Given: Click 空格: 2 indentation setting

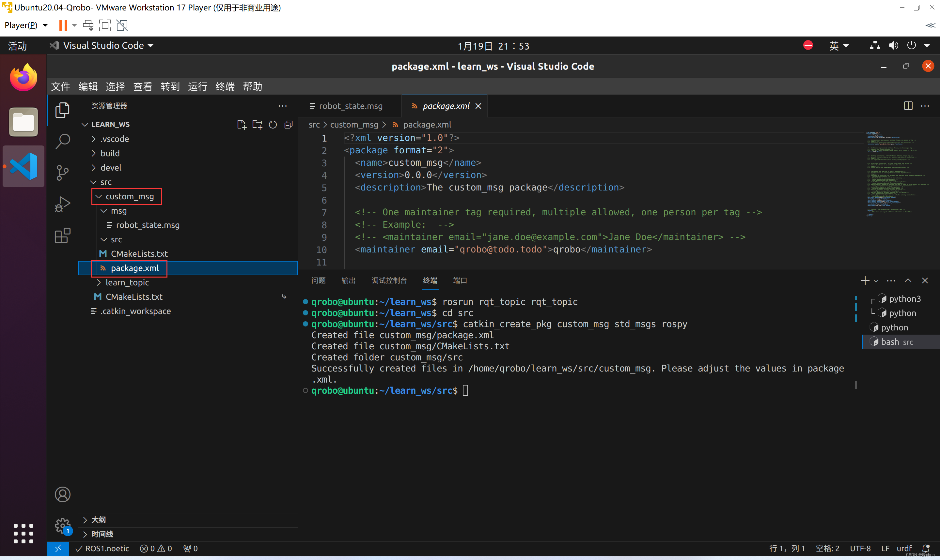Looking at the screenshot, I should point(827,548).
